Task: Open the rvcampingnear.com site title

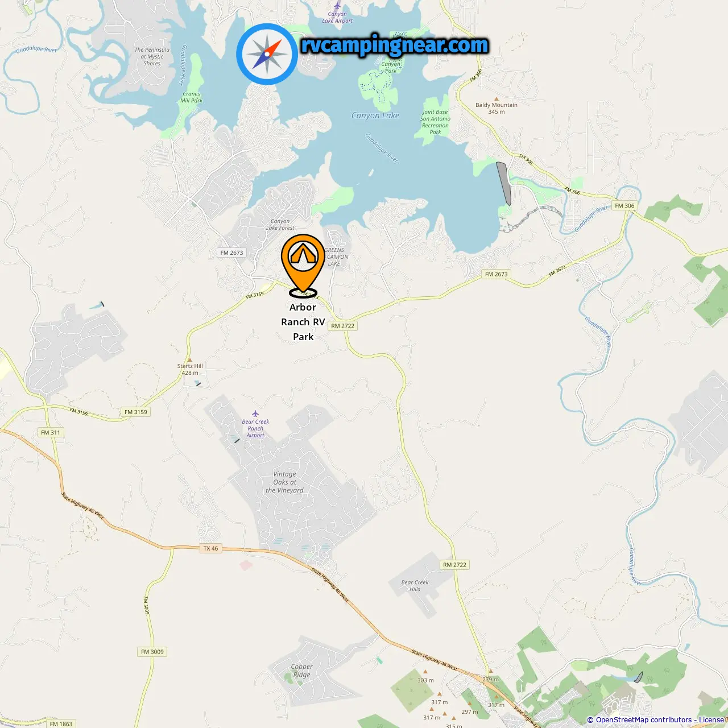Action: pos(395,45)
